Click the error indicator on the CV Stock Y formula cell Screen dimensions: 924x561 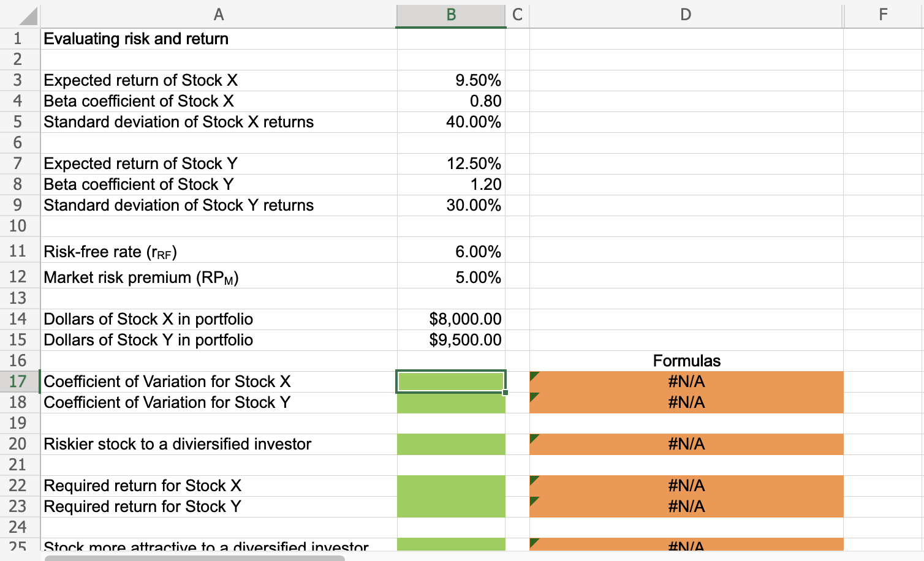(534, 396)
